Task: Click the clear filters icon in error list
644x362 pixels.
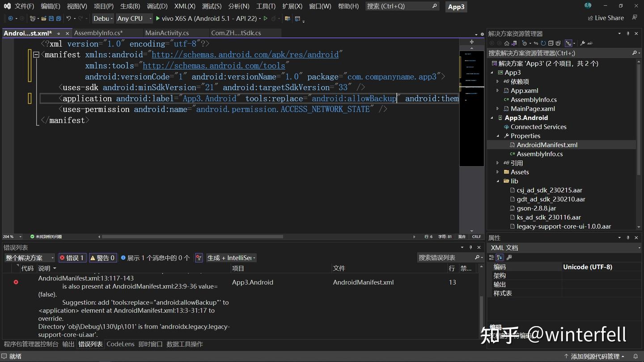Action: [x=199, y=258]
